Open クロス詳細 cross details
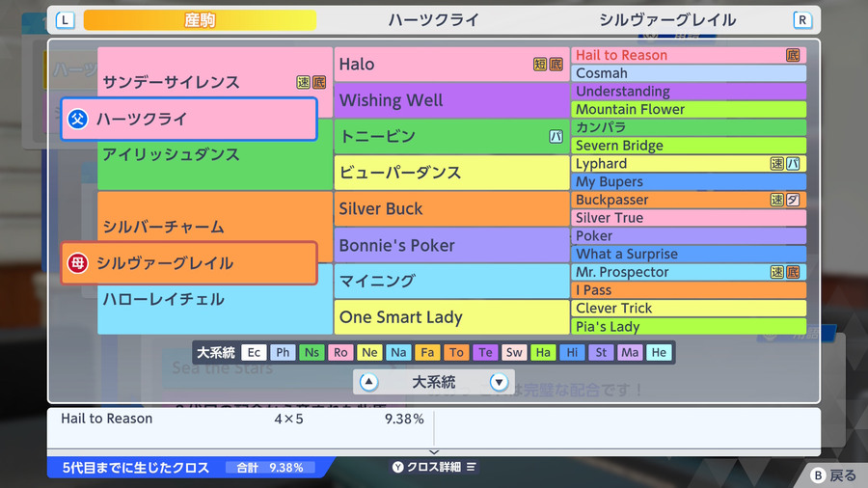Screen dimensions: 868x488 tap(434, 467)
